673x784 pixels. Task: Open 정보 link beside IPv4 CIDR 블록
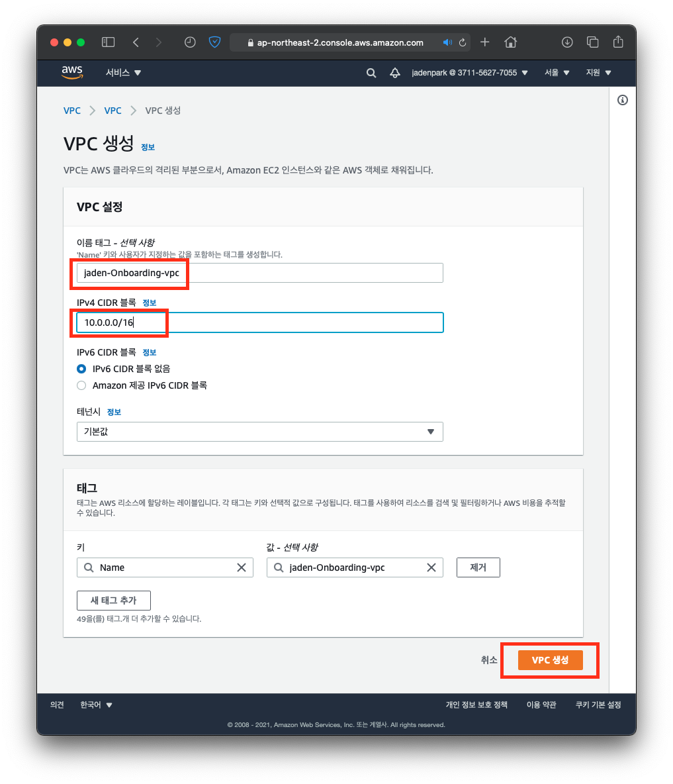150,303
